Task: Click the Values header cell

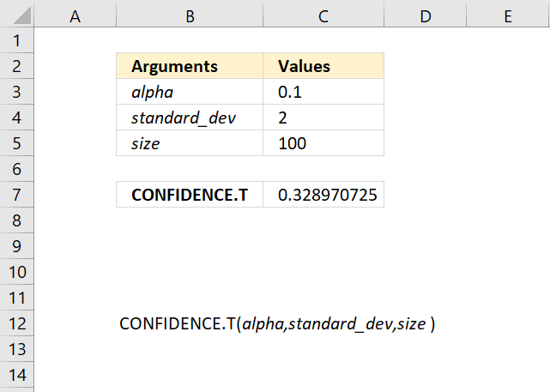Action: click(323, 66)
